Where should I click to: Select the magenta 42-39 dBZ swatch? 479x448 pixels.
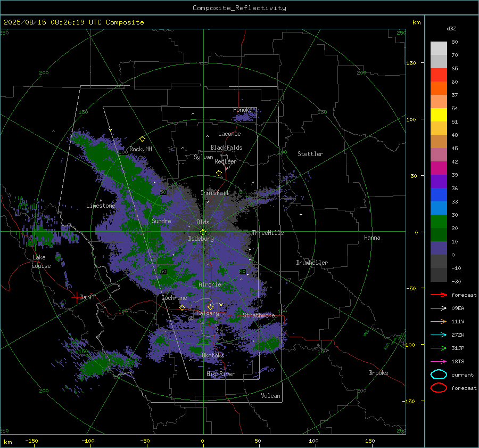(x=439, y=168)
